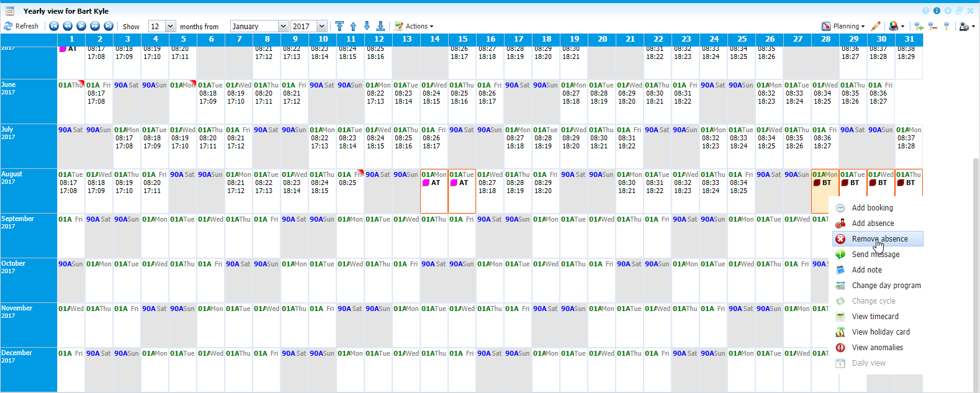Click the Refresh button in toolbar
980x393 pixels.
tap(21, 26)
